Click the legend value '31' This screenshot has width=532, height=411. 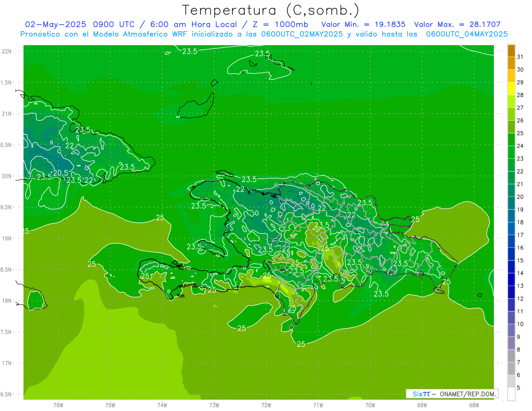tap(520, 57)
